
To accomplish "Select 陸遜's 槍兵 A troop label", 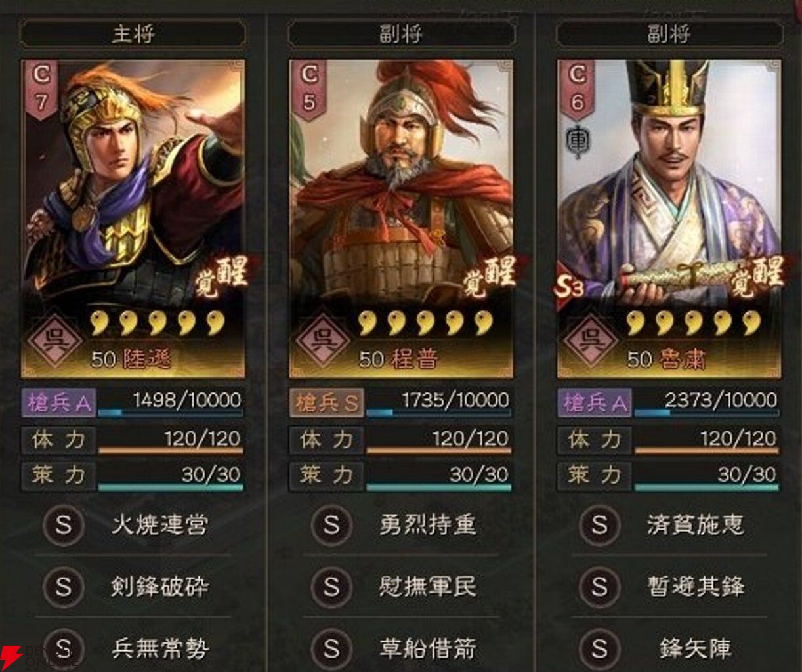I will [59, 403].
